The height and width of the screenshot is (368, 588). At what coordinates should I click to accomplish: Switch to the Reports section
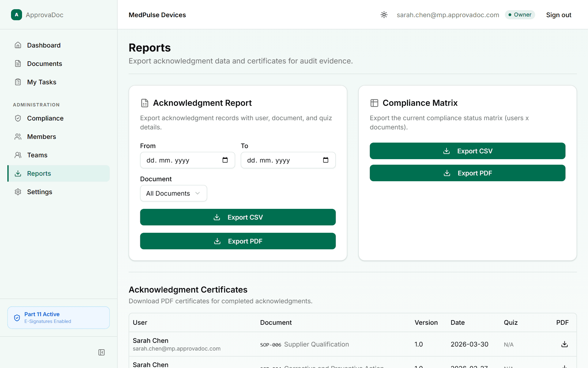pos(39,173)
